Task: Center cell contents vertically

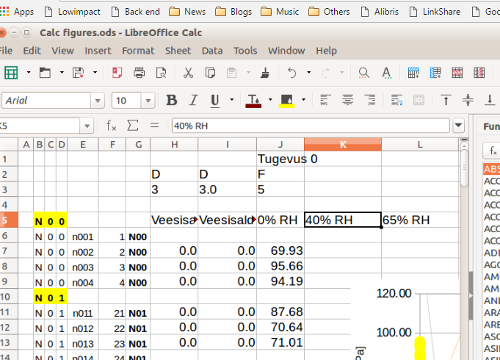Action: [x=468, y=100]
